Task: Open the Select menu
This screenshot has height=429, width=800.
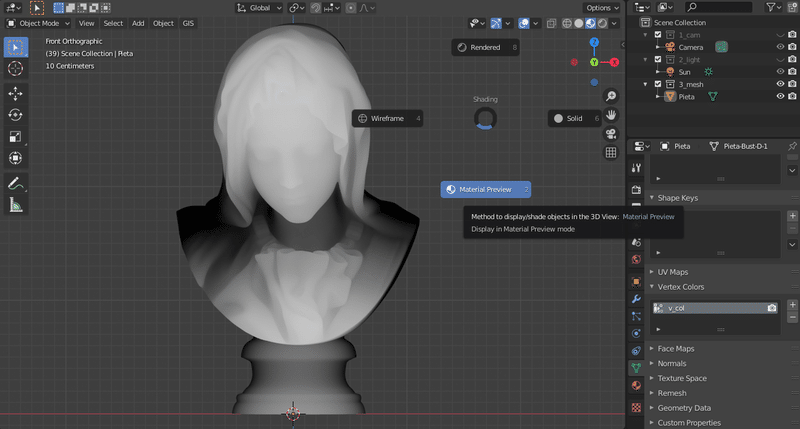Action: coord(113,23)
